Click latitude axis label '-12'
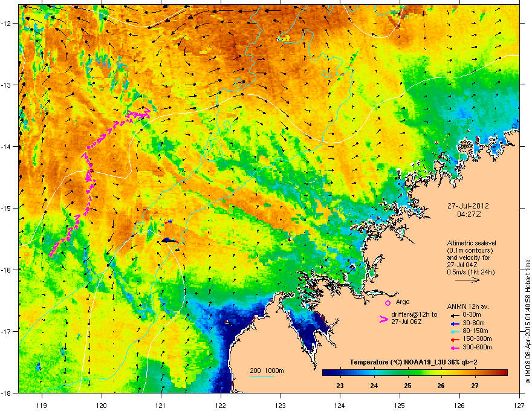The height and width of the screenshot is (411, 532). 7,24
